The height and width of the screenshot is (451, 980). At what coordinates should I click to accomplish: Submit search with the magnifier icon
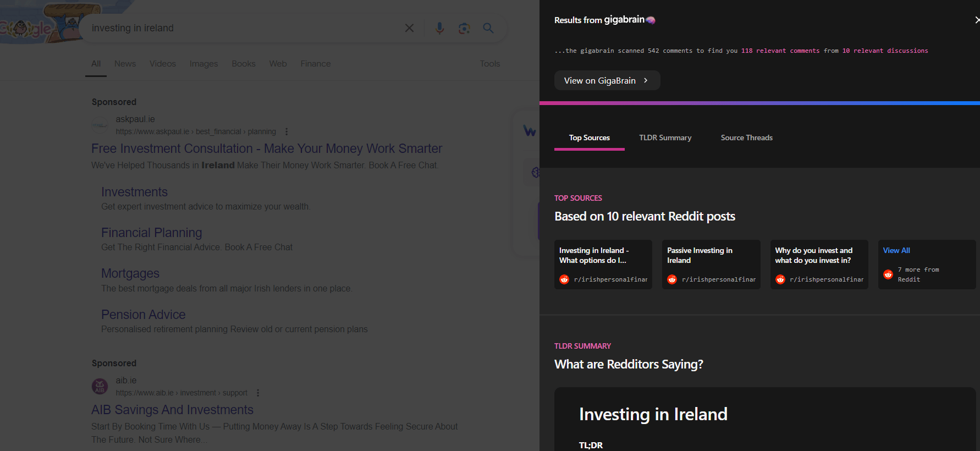(488, 28)
